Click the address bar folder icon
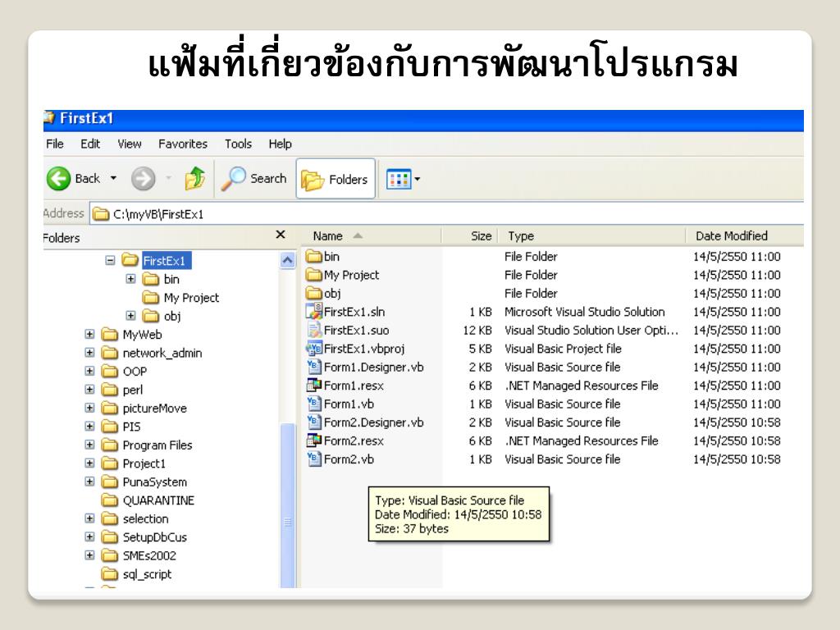The height and width of the screenshot is (630, 840). pos(101,214)
